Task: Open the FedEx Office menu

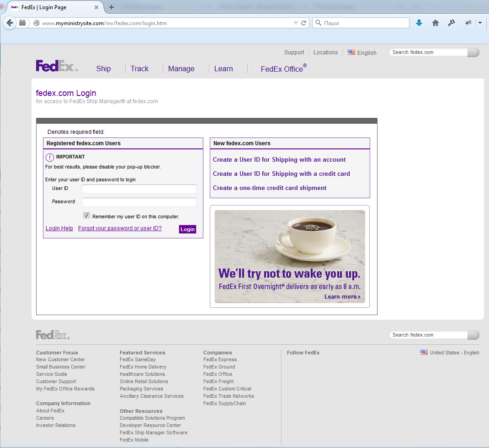Action: [x=283, y=69]
